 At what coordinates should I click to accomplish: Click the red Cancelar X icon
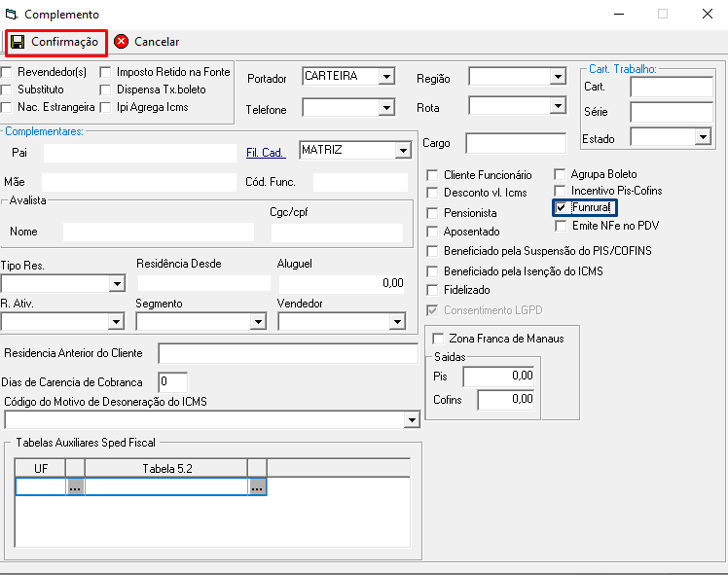[122, 41]
